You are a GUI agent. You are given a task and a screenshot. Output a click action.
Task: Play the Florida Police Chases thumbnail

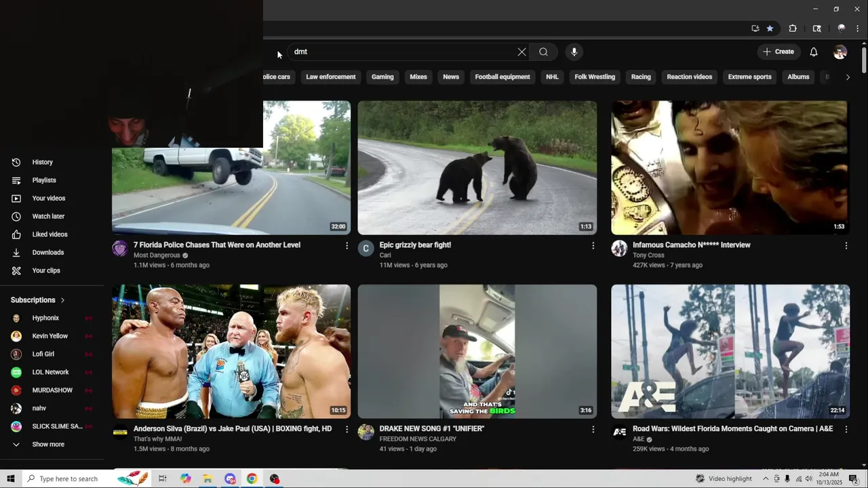231,192
